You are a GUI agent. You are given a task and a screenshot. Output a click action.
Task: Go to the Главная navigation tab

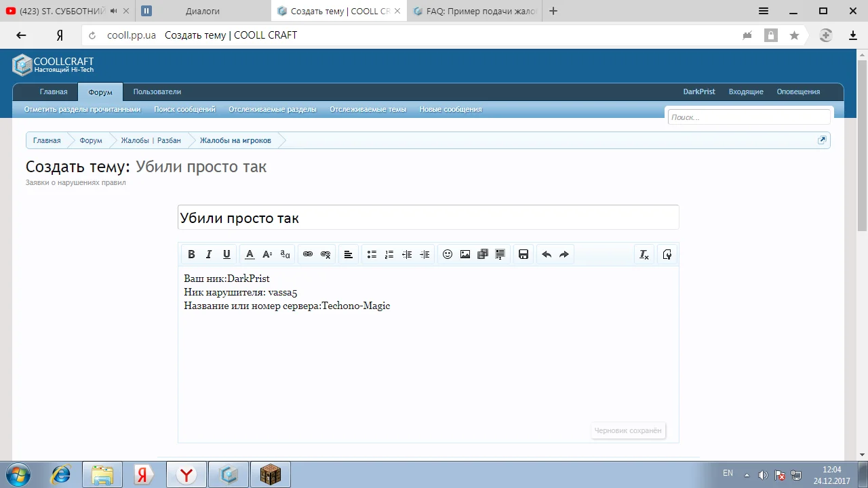click(54, 91)
